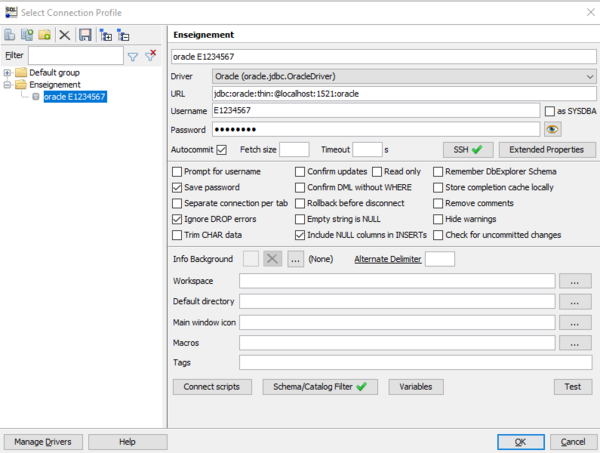Open Help
This screenshot has width=600, height=453.
(x=127, y=442)
